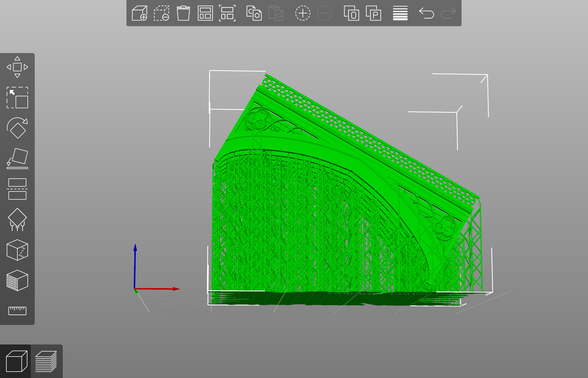This screenshot has width=588, height=378.
Task: Open the Variable layer height tool
Action: coord(400,13)
